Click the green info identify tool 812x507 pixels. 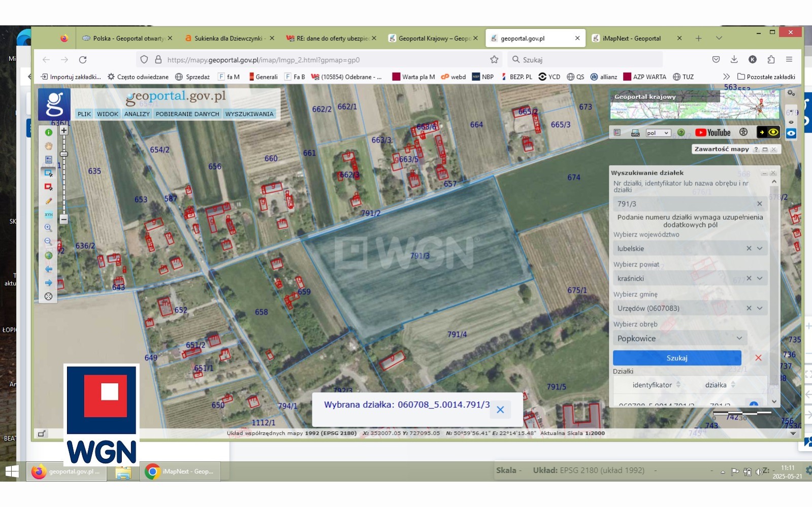[49, 132]
